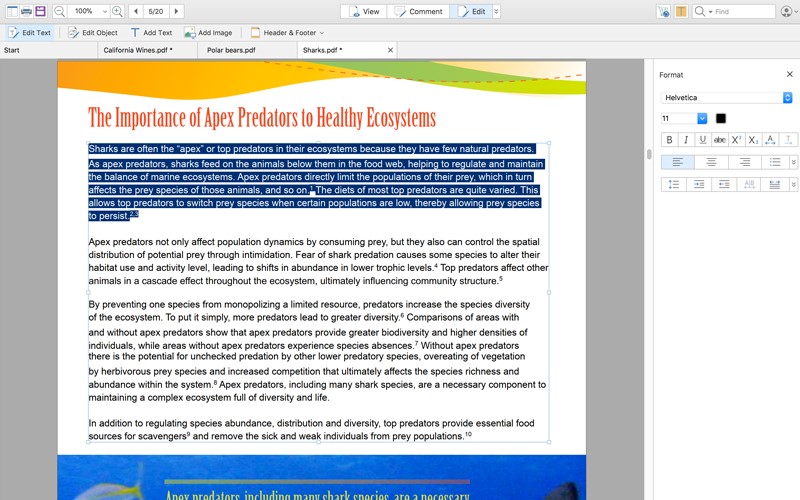Decrease paragraph indent icon
800x500 pixels.
click(x=724, y=184)
